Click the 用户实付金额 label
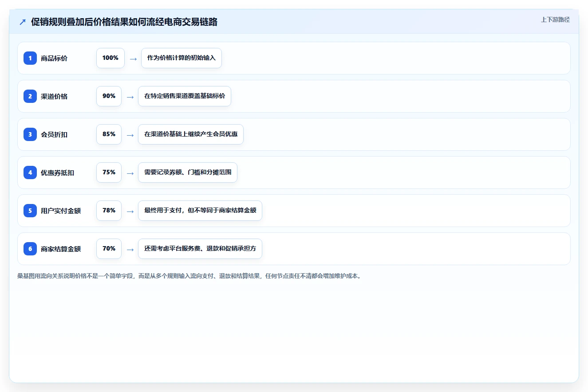This screenshot has height=392, width=588. [61, 211]
